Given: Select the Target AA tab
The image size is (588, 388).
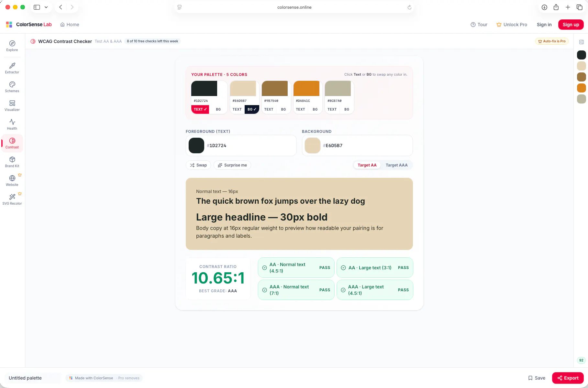Looking at the screenshot, I should tap(367, 165).
